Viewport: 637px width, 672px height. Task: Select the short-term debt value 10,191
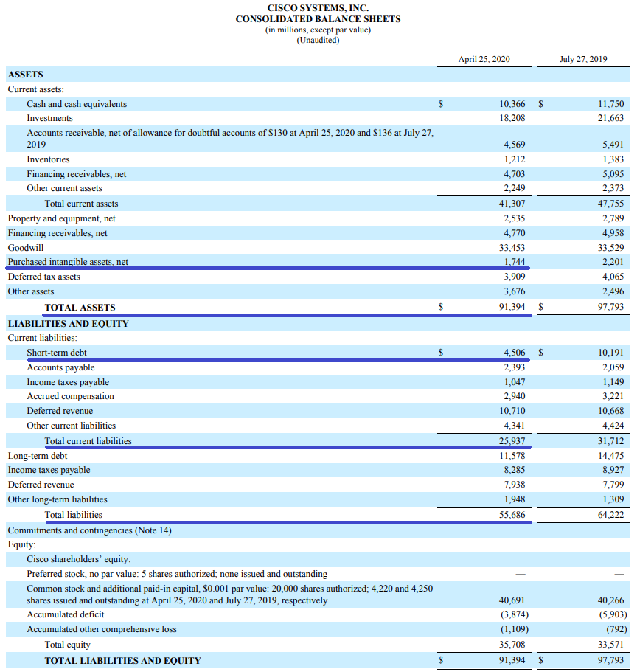(x=611, y=353)
